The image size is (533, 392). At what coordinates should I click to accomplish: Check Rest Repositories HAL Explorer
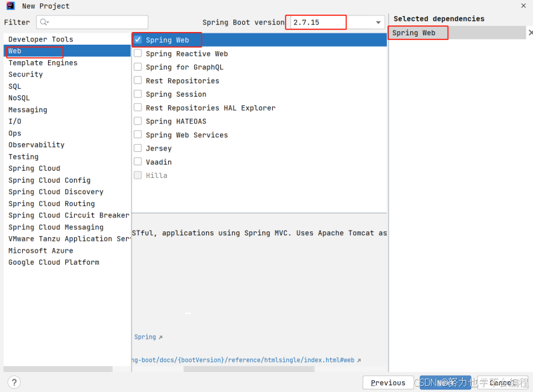pos(137,108)
